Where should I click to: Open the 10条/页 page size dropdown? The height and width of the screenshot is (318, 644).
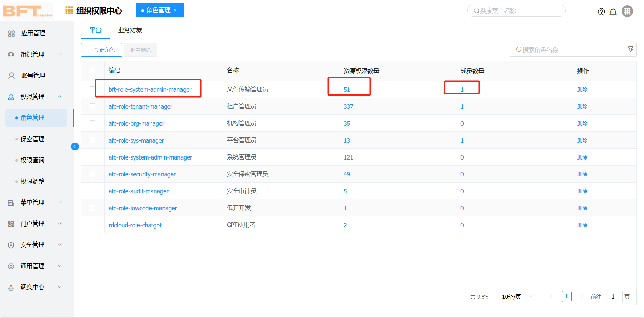515,296
